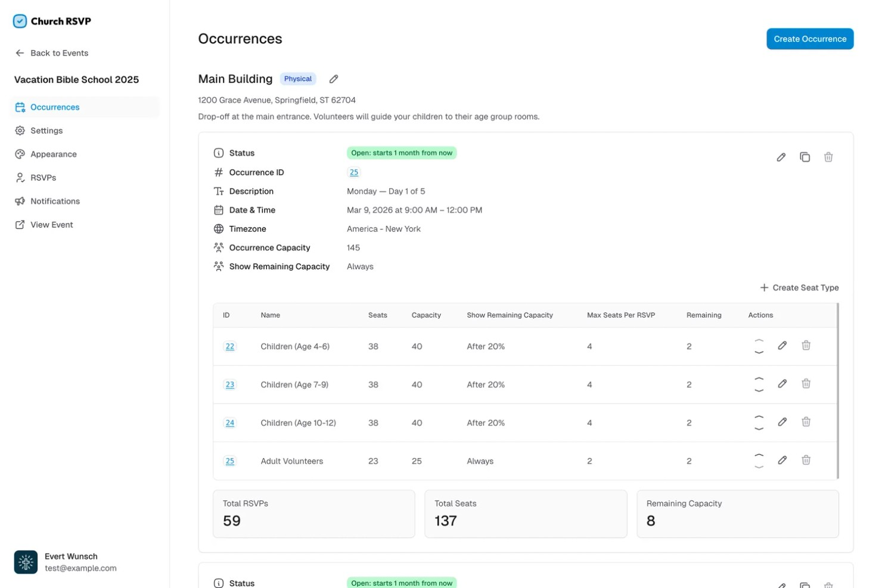This screenshot has height=588, width=882.
Task: Open RSVPs using the person icon
Action: pyautogui.click(x=20, y=178)
